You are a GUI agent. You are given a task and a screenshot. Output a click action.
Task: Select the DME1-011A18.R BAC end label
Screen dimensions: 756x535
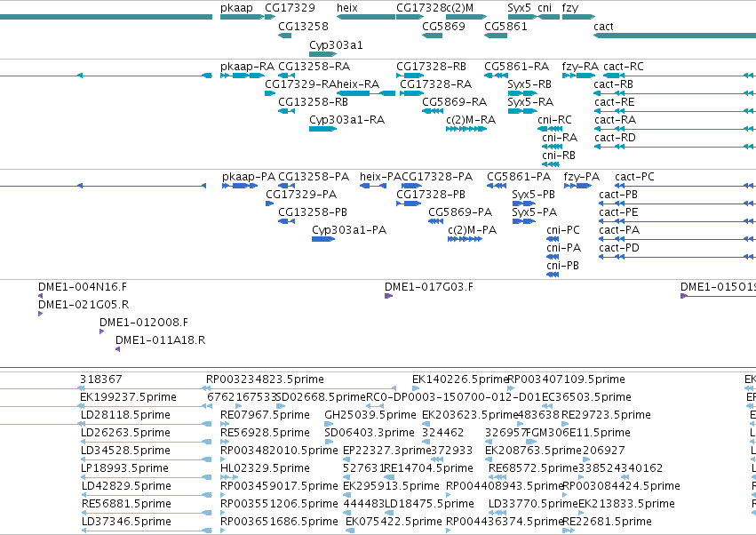pyautogui.click(x=161, y=340)
